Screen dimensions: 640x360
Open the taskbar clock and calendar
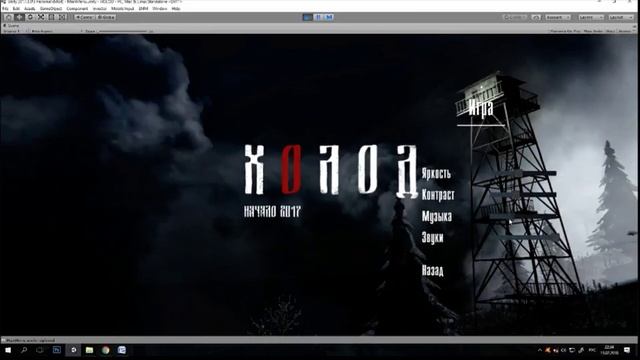609,350
